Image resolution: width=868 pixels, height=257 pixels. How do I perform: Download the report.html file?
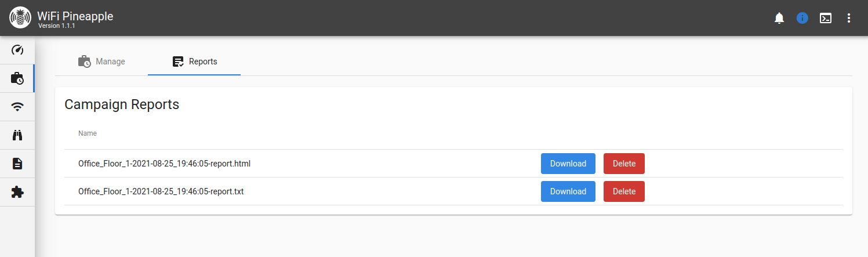tap(568, 164)
